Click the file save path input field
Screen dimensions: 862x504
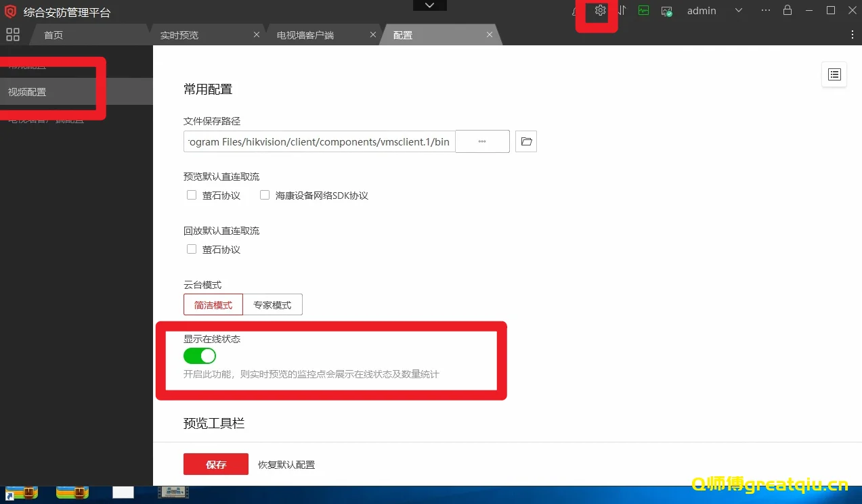(318, 141)
